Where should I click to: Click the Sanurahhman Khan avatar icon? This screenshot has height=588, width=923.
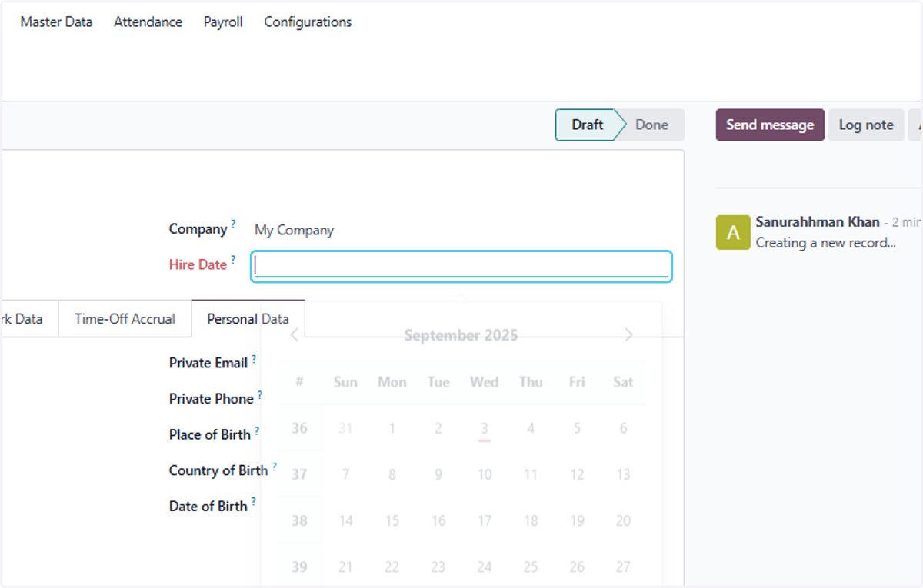[733, 232]
